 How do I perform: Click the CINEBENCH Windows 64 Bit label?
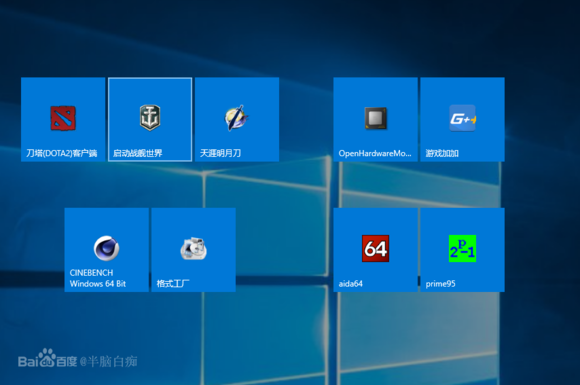tap(98, 278)
